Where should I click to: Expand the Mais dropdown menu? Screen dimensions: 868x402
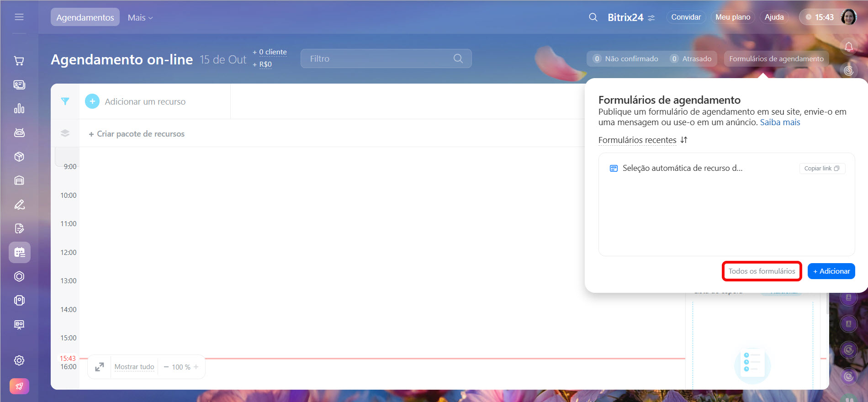click(140, 17)
